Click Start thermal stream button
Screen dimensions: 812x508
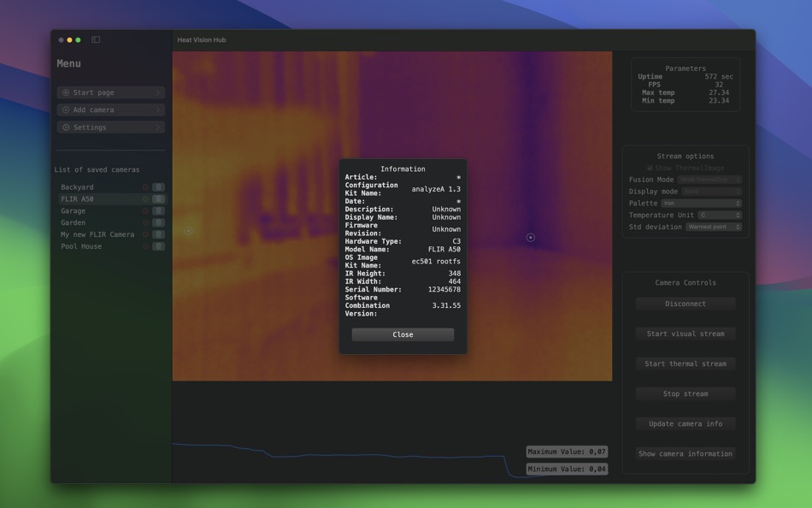click(x=685, y=363)
